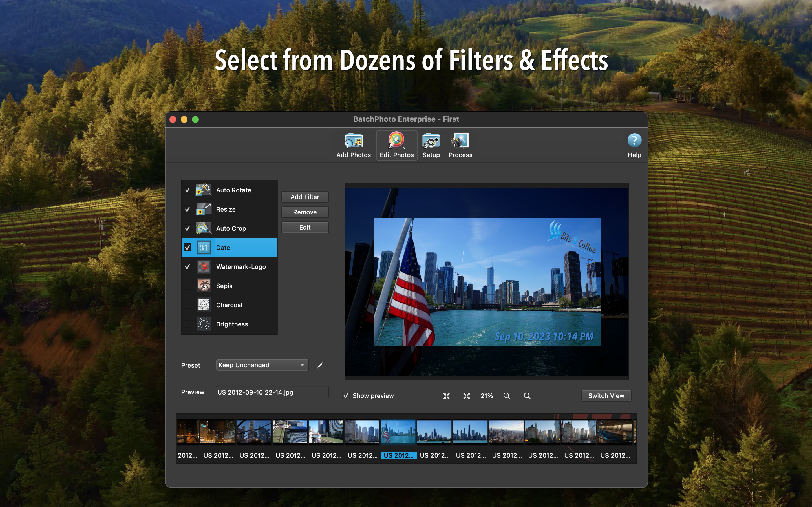Uncheck the Auto Rotate filter checkbox
Image resolution: width=812 pixels, height=507 pixels.
click(x=187, y=190)
